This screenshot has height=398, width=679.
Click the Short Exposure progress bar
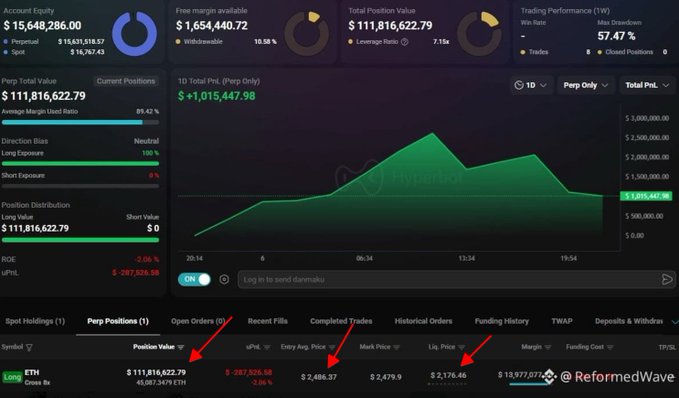pyautogui.click(x=80, y=186)
